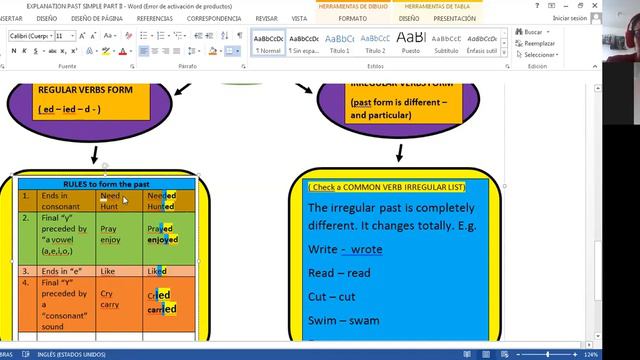Toggle italic with the K button
The image size is (640, 360).
24,51
